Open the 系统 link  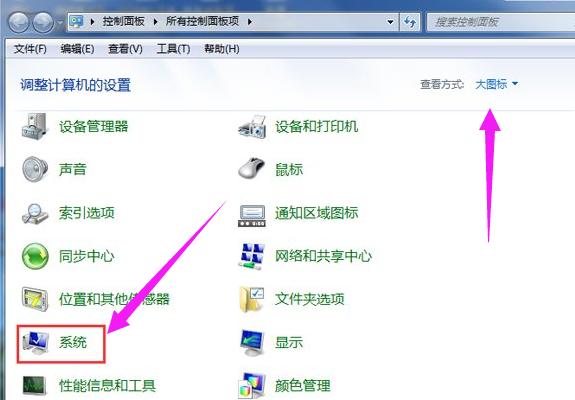[x=73, y=342]
